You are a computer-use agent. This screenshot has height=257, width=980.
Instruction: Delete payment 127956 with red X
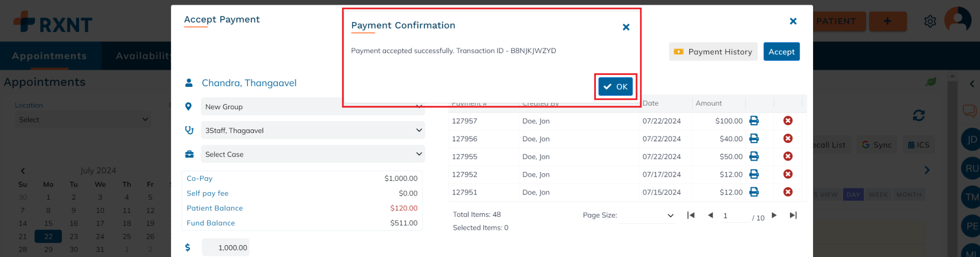(x=788, y=138)
